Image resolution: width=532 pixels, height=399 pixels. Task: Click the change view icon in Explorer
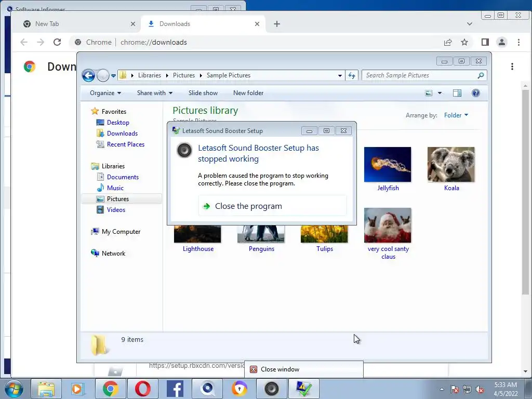tap(429, 93)
